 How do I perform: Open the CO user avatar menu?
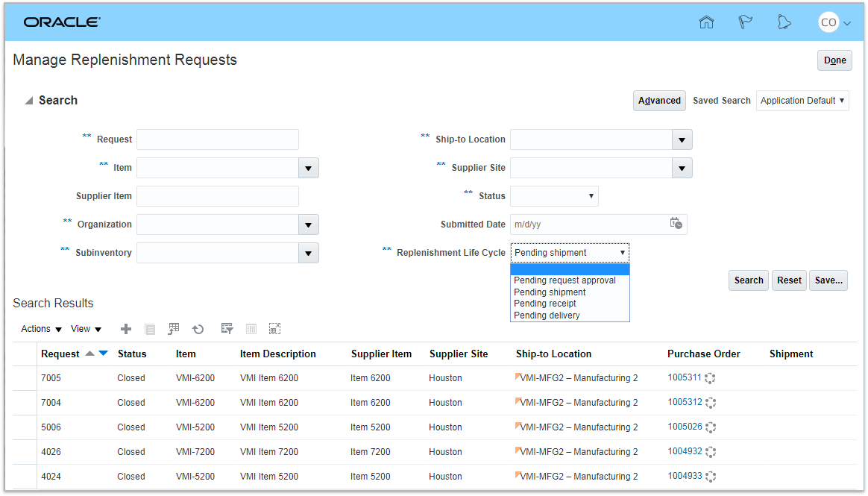(834, 22)
